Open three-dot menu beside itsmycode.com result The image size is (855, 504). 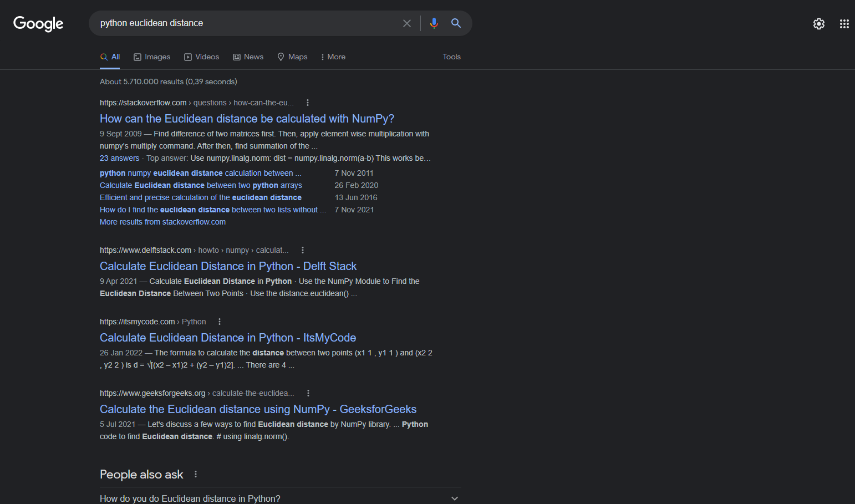(x=220, y=322)
